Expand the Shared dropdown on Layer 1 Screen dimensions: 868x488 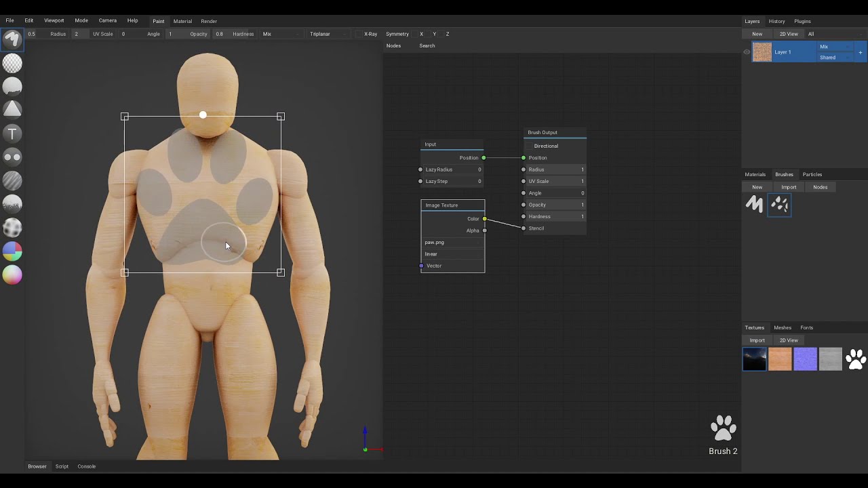click(835, 58)
